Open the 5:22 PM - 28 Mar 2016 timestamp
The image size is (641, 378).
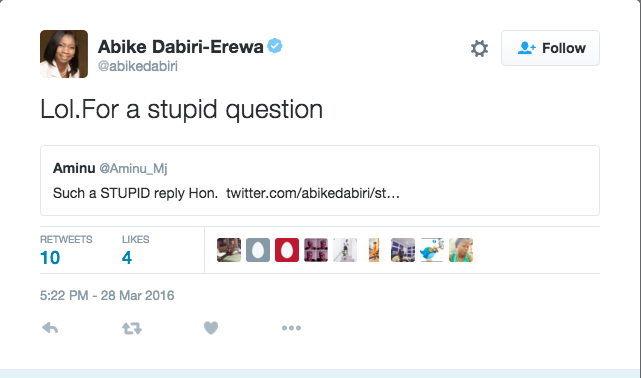coord(107,295)
